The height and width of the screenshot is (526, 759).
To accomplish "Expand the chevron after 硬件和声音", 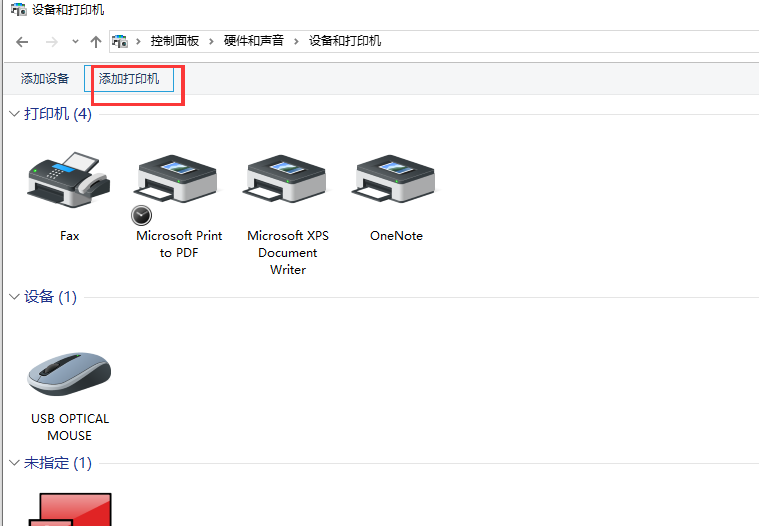I will click(x=296, y=42).
